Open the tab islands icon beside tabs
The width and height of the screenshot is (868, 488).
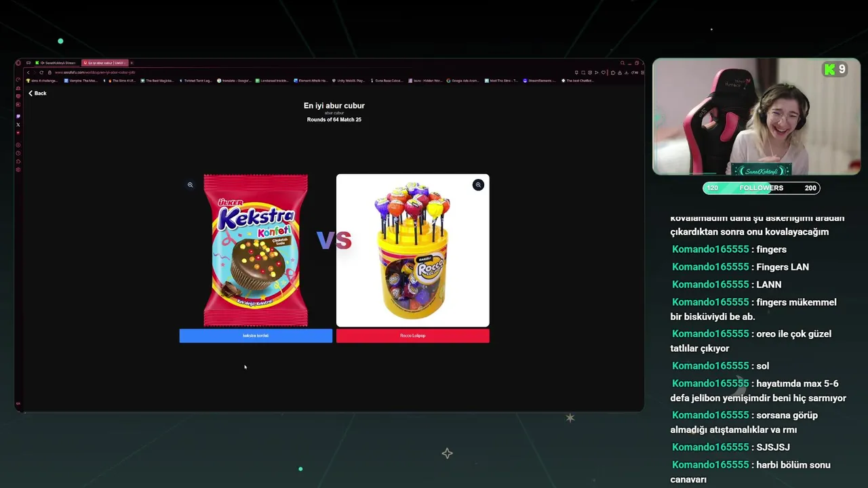click(28, 63)
